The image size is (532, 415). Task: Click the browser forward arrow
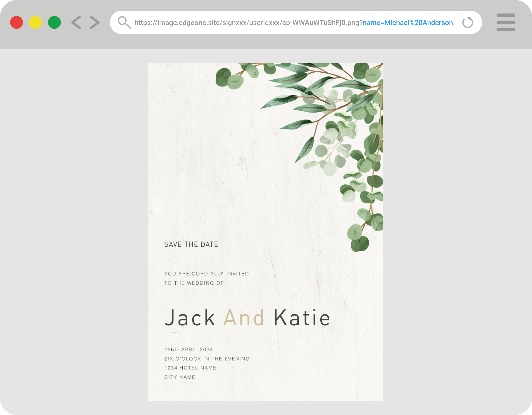[95, 22]
